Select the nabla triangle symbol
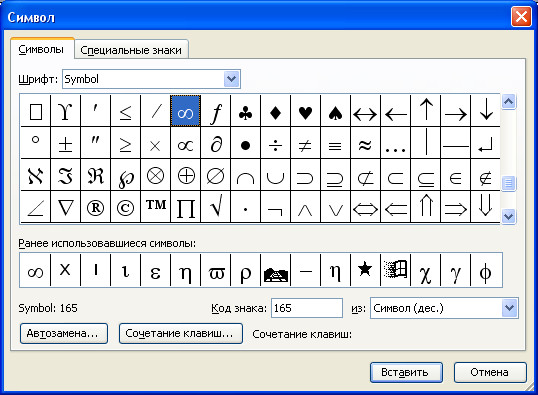This screenshot has height=395, width=538. (66, 207)
